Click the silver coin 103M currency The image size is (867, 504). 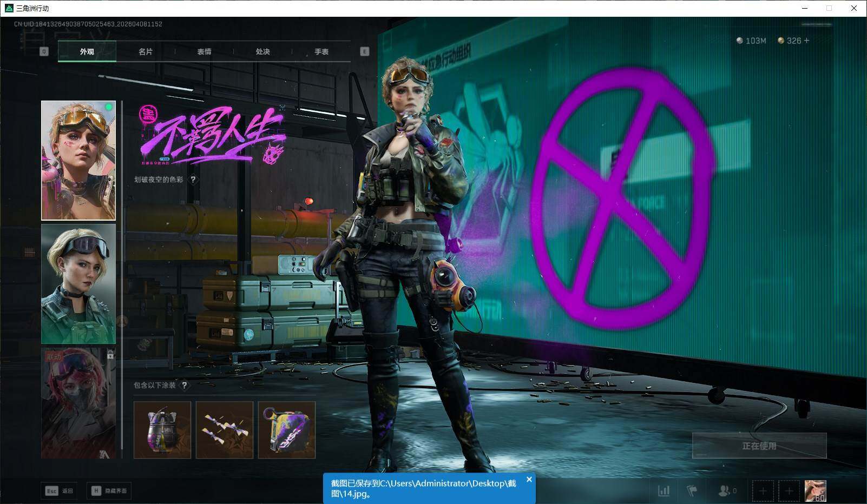click(x=751, y=41)
